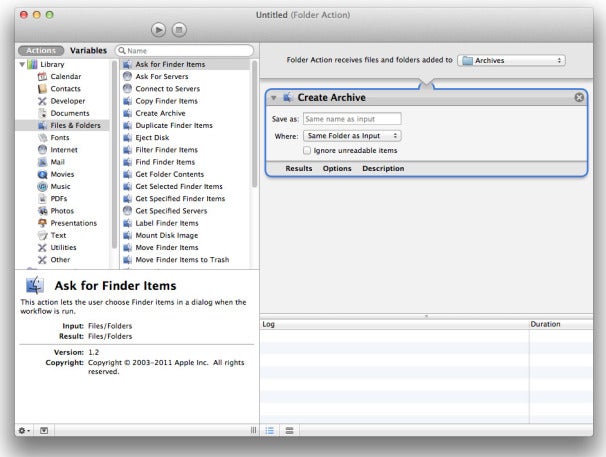The image size is (606, 457).
Task: Select Mount Disk Image action
Action: pyautogui.click(x=185, y=235)
